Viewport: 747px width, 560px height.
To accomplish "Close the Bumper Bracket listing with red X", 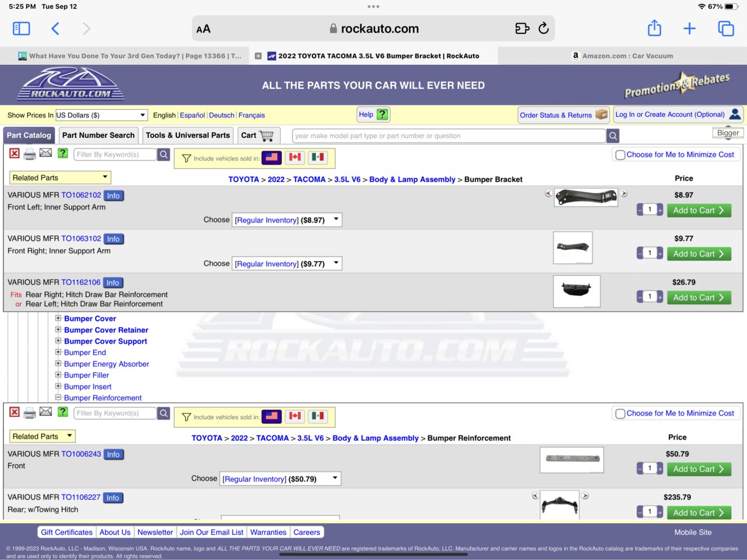I will coord(15,154).
